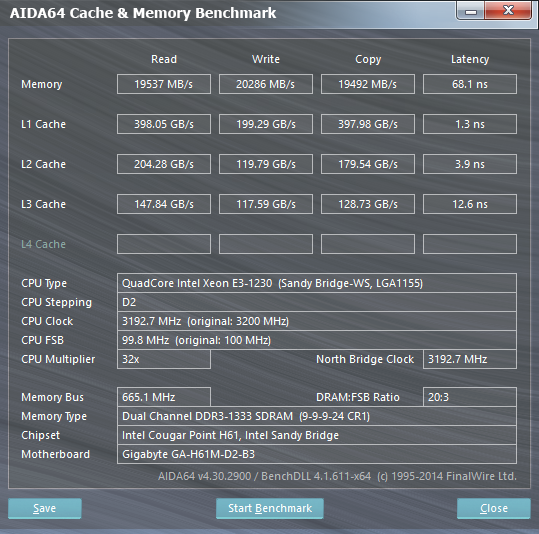Click the Save button
The width and height of the screenshot is (539, 534).
(x=45, y=508)
